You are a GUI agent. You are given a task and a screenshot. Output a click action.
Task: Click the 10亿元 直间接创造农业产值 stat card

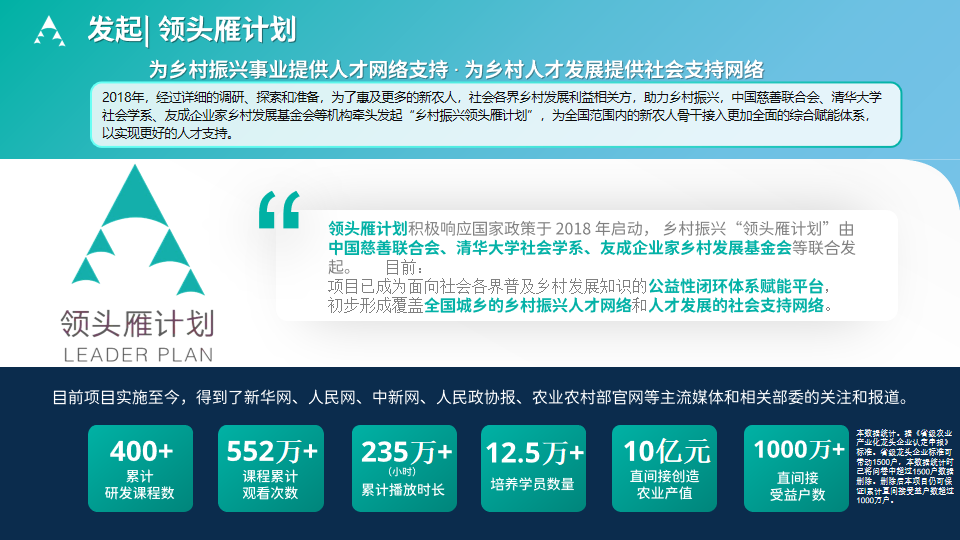coord(664,468)
